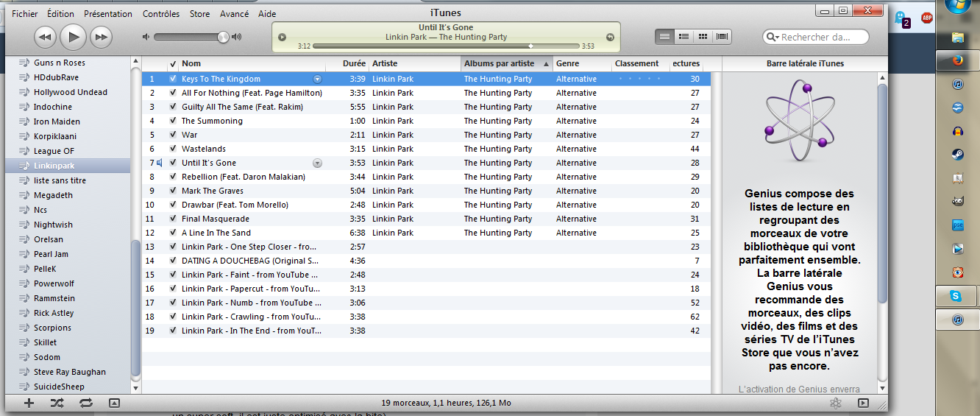The image size is (980, 416).
Task: Sort by Durée column header
Action: tap(347, 64)
